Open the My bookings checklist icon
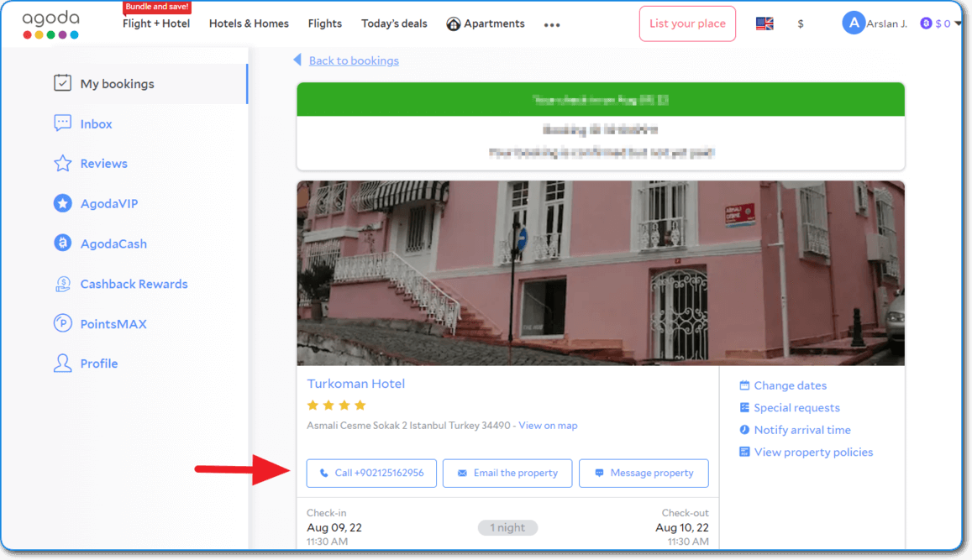Viewport: 972px width, 560px height. 62,83
